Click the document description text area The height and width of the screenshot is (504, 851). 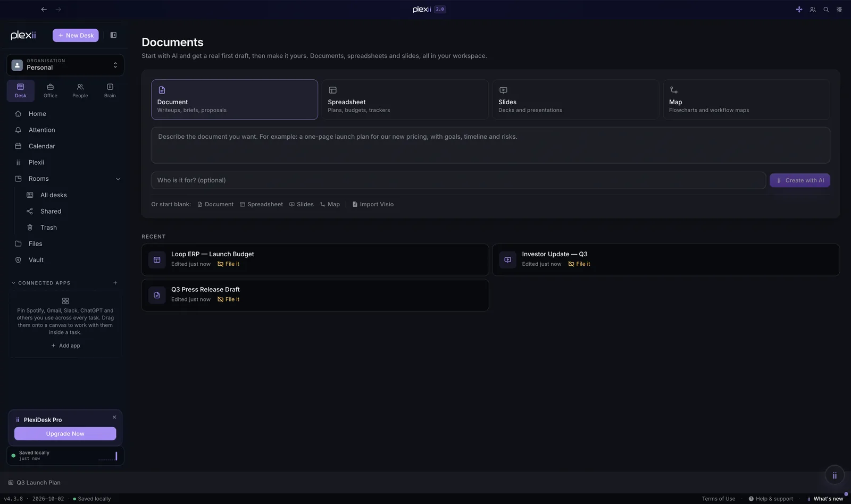pos(490,145)
